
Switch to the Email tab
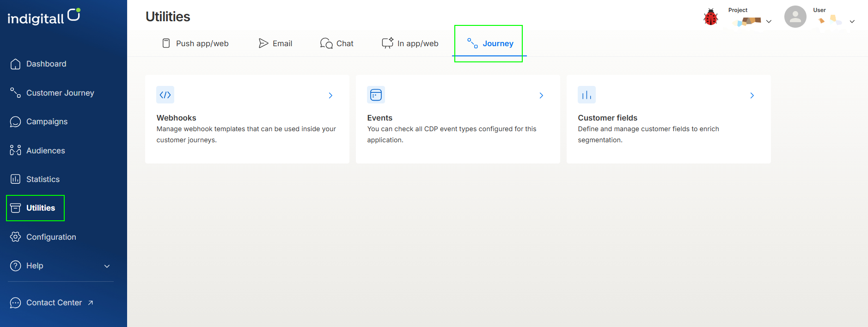click(x=275, y=43)
